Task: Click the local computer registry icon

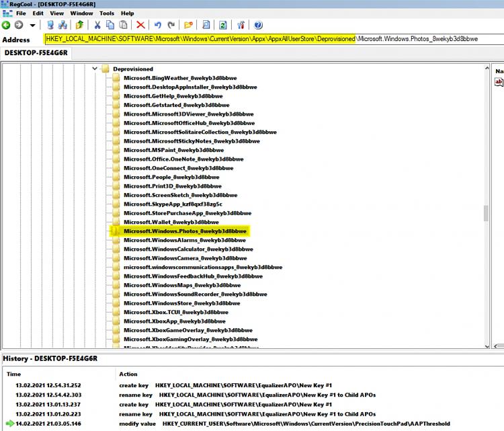Action: tap(50, 25)
